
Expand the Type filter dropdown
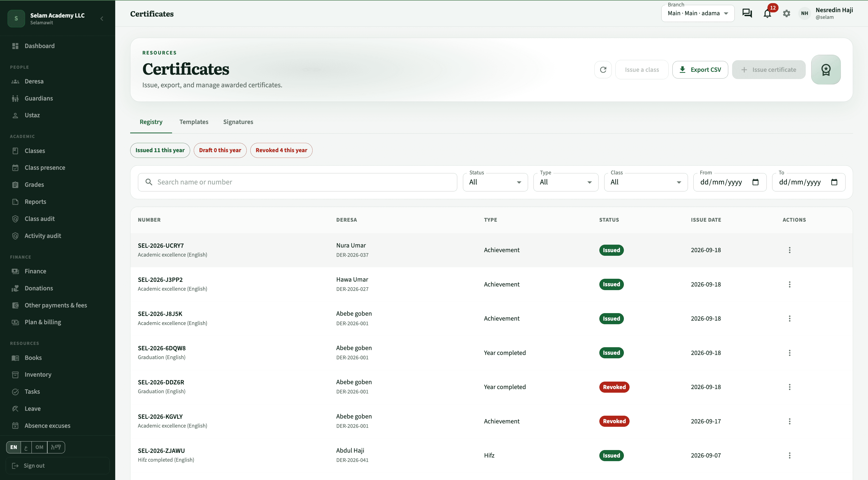(x=565, y=182)
